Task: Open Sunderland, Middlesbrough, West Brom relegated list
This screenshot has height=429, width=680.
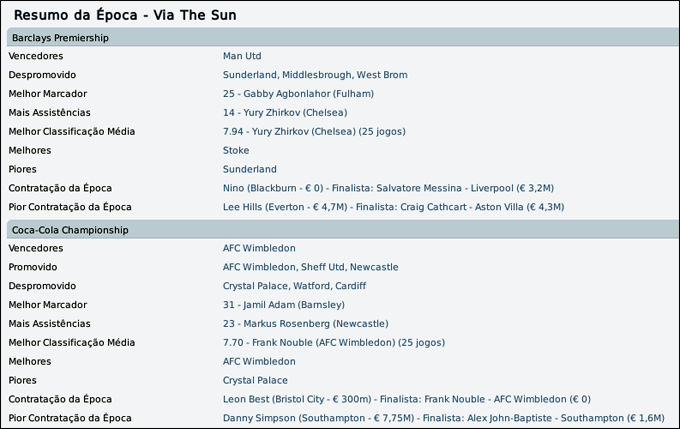Action: 315,75
